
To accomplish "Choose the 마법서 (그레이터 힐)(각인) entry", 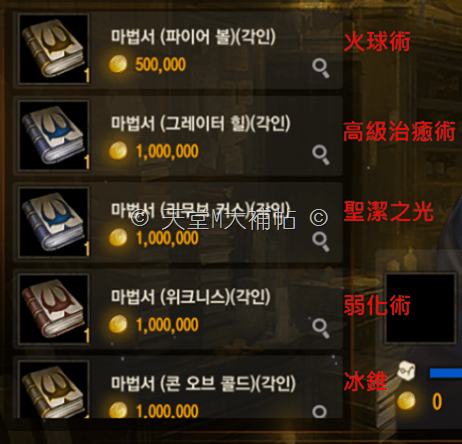I will coord(178,136).
